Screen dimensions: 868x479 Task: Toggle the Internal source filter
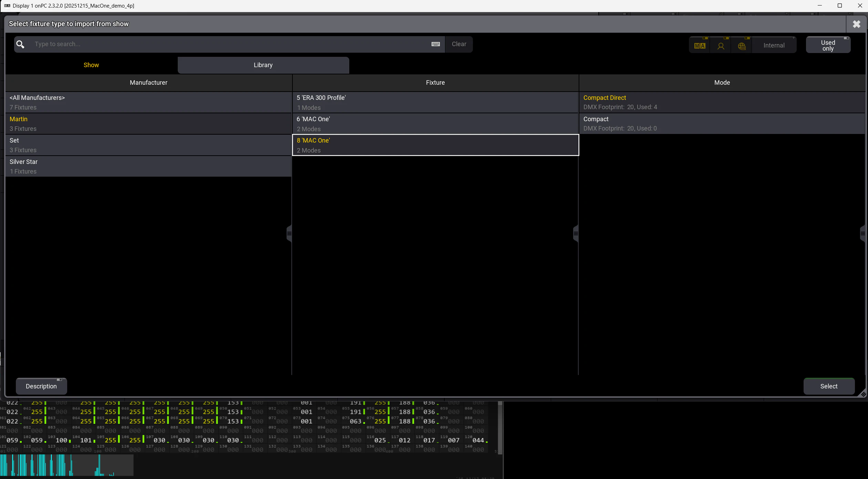(x=774, y=45)
